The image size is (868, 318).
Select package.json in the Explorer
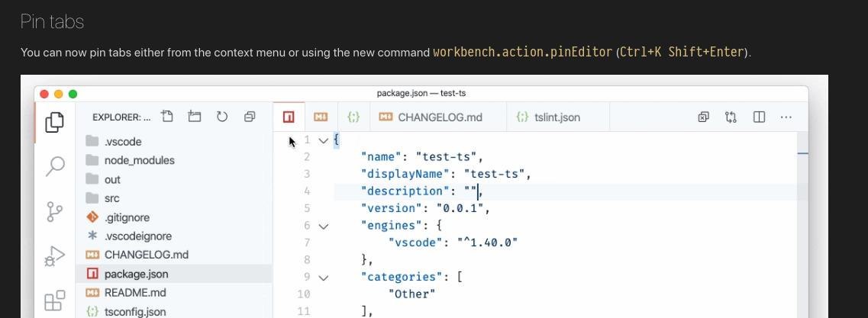click(x=174, y=274)
